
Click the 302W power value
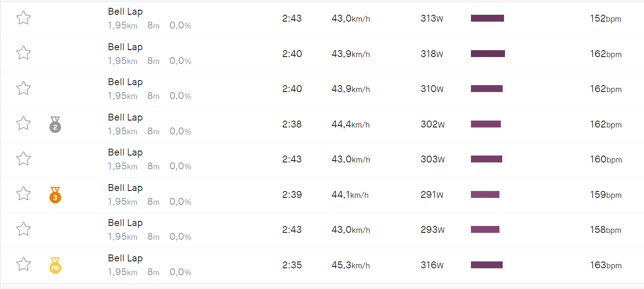coord(432,124)
